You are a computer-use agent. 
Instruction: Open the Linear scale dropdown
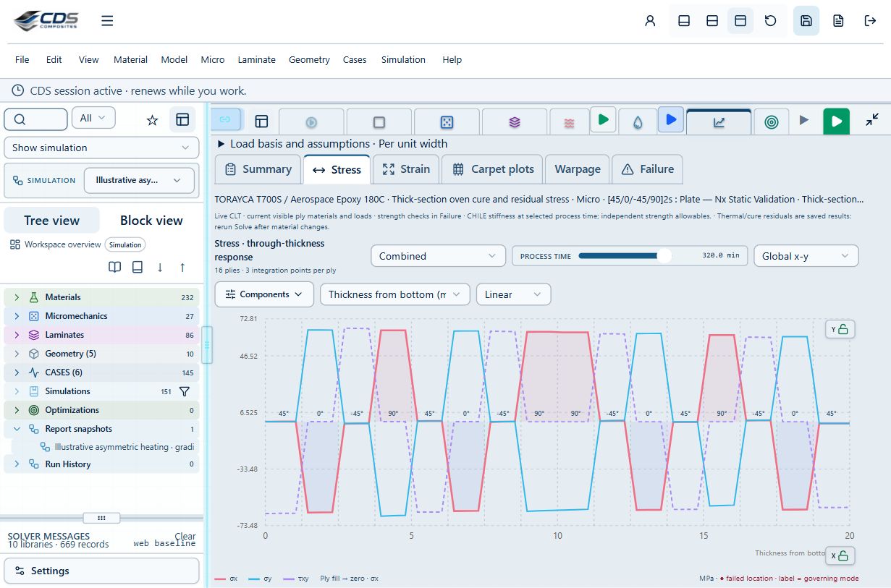[513, 294]
